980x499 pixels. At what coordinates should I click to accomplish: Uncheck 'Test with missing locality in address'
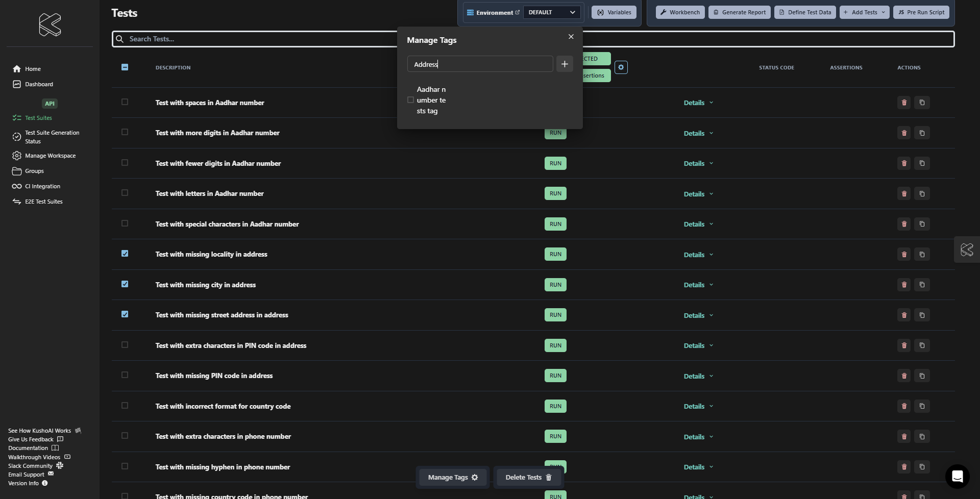[125, 254]
